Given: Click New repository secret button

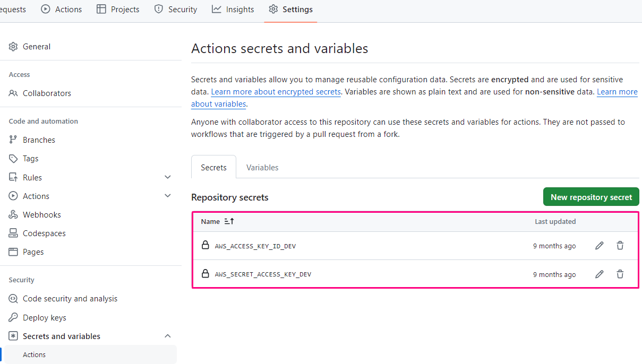Looking at the screenshot, I should click(591, 197).
